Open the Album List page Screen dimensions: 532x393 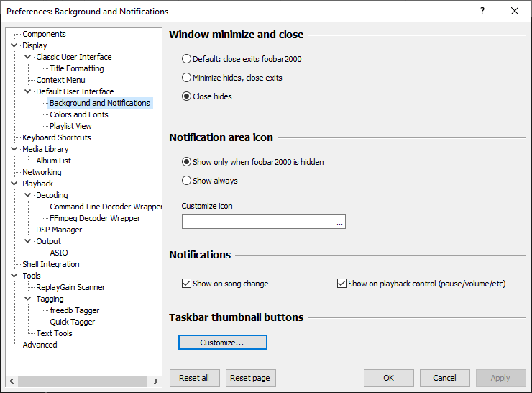(54, 161)
